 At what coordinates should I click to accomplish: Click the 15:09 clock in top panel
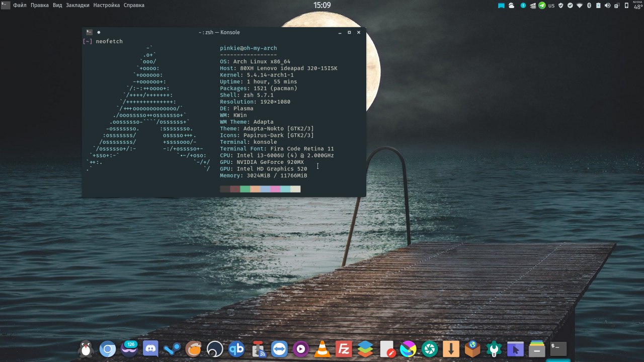[x=322, y=5]
